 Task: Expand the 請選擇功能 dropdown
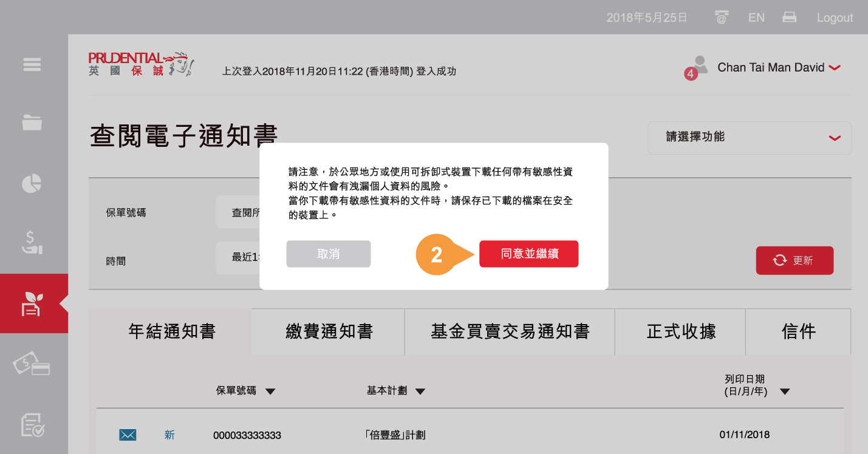pyautogui.click(x=750, y=138)
